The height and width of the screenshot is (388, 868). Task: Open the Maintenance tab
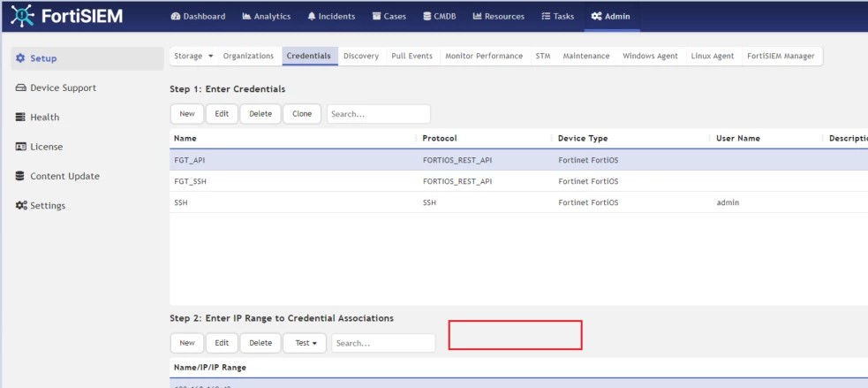[586, 56]
